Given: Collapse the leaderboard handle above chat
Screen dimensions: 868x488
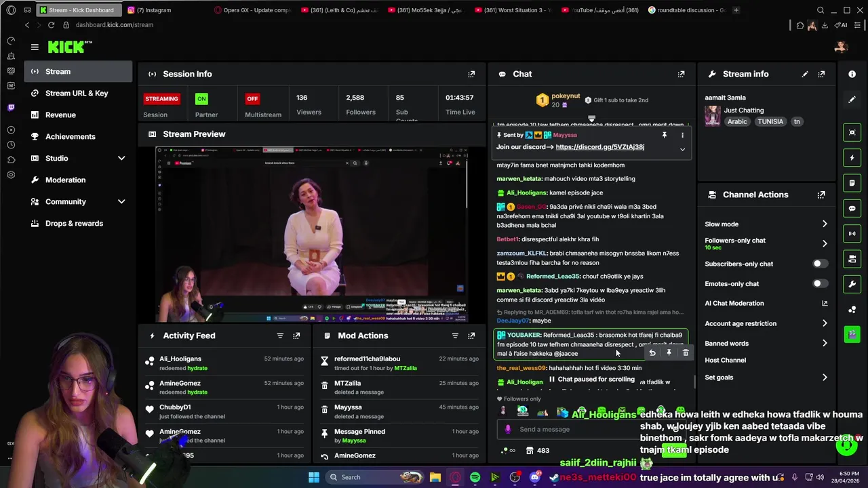Looking at the screenshot, I should tap(591, 119).
